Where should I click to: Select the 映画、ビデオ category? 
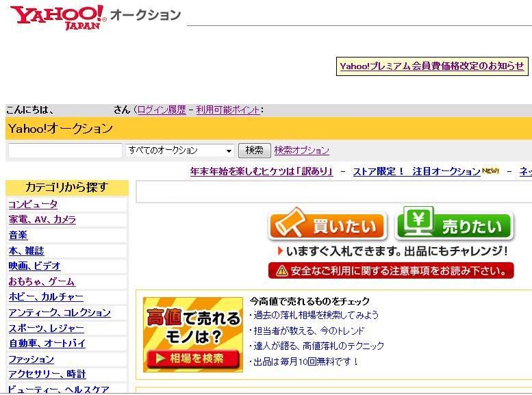35,266
